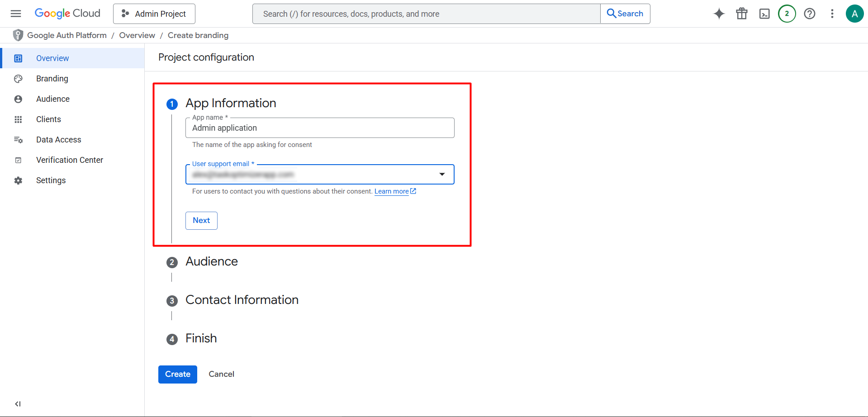The image size is (868, 417).
Task: Collapse the left sidebar panel
Action: click(18, 404)
